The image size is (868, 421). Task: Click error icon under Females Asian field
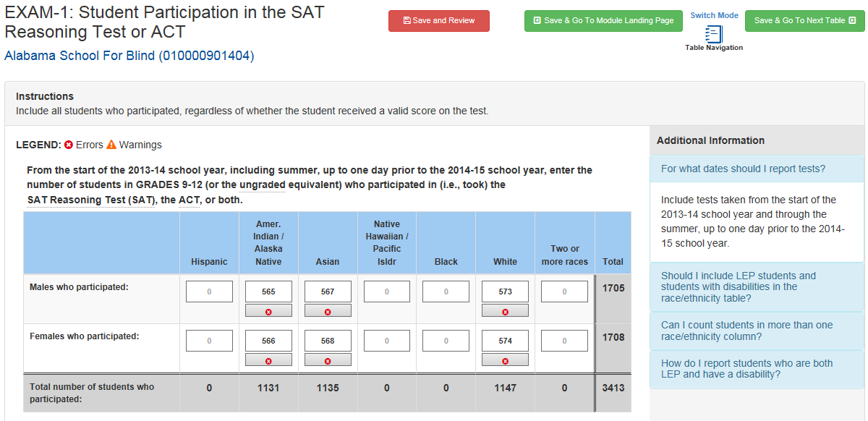tap(328, 360)
